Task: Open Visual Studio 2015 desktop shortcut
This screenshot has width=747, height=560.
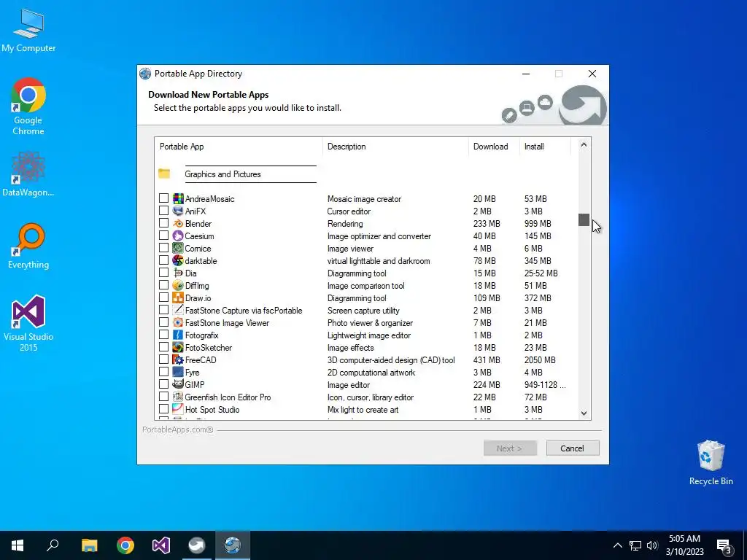Action: pyautogui.click(x=28, y=324)
